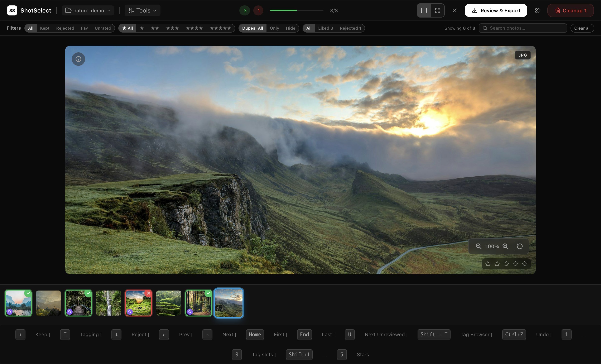Open the photo info overlay
This screenshot has height=364, width=601.
78,59
